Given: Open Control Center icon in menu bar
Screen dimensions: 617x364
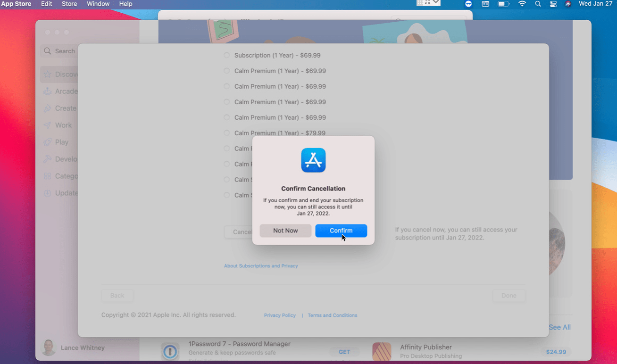Looking at the screenshot, I should click(x=553, y=4).
